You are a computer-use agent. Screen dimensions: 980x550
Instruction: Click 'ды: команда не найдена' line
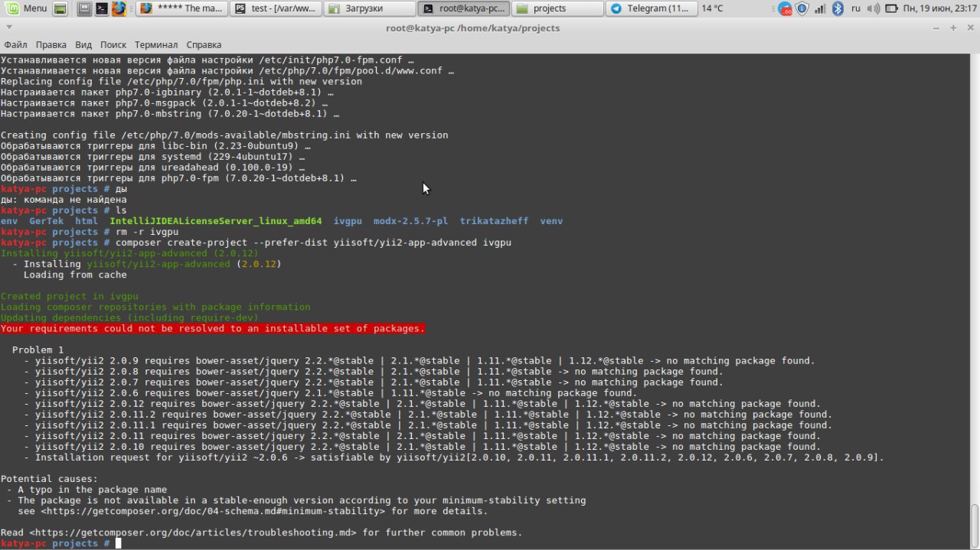point(64,200)
